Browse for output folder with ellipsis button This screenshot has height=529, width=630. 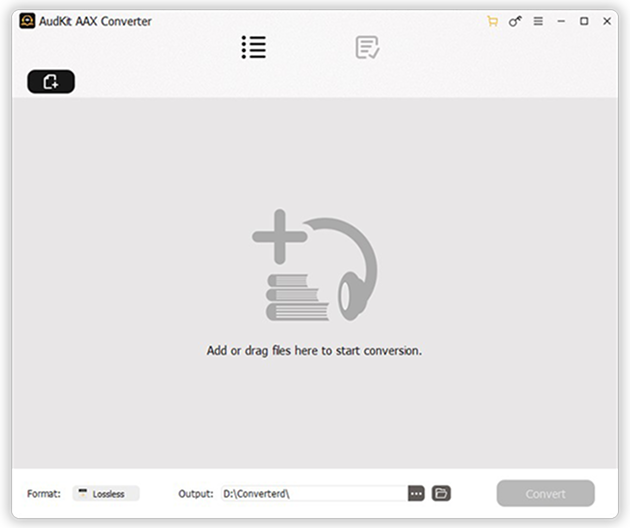[416, 493]
